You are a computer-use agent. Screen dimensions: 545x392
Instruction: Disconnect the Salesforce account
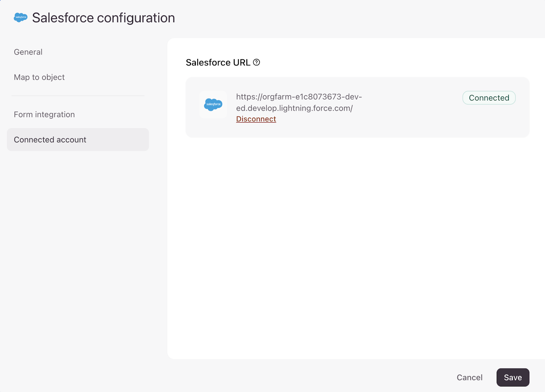(256, 119)
